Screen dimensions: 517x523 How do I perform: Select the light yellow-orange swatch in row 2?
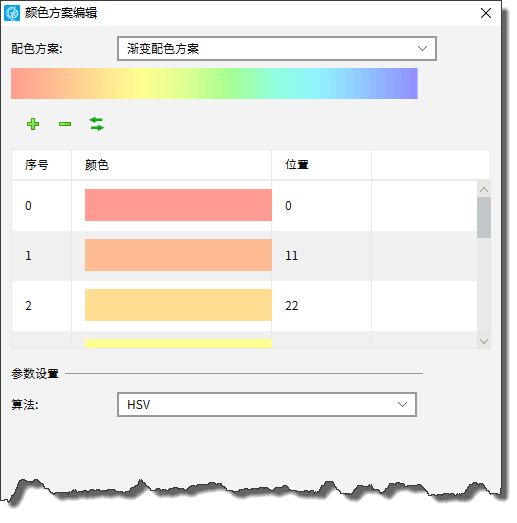(x=178, y=305)
